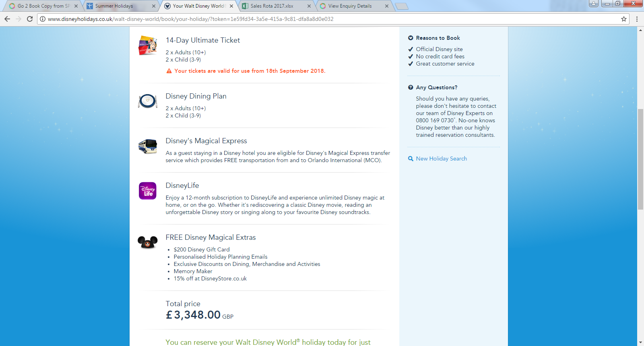
Task: Close the View Enquiry Details tab
Action: click(387, 6)
